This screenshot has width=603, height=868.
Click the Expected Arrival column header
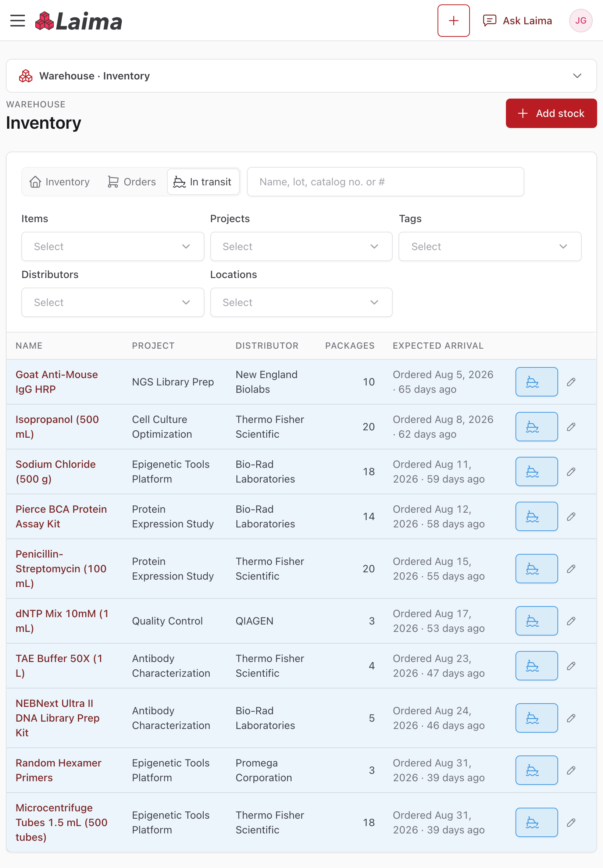[x=438, y=346]
